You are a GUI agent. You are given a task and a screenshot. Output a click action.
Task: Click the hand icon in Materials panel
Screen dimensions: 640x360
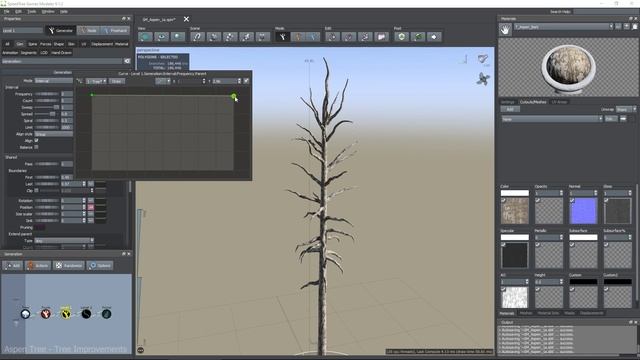(x=505, y=30)
